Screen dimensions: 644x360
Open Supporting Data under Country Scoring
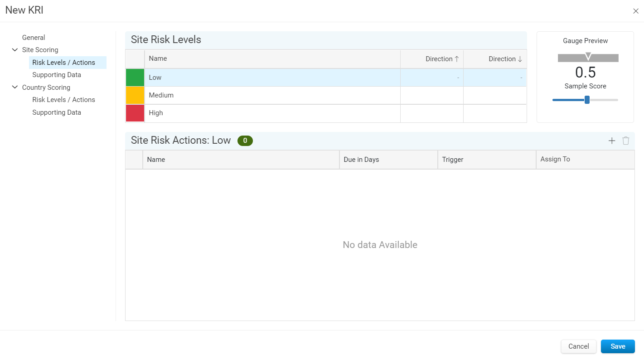(x=57, y=112)
